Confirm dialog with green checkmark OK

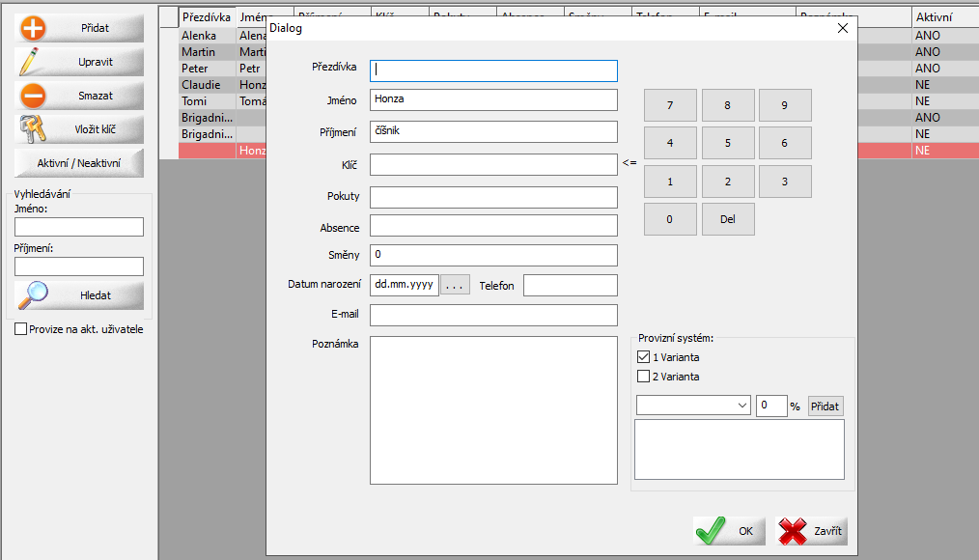712,530
